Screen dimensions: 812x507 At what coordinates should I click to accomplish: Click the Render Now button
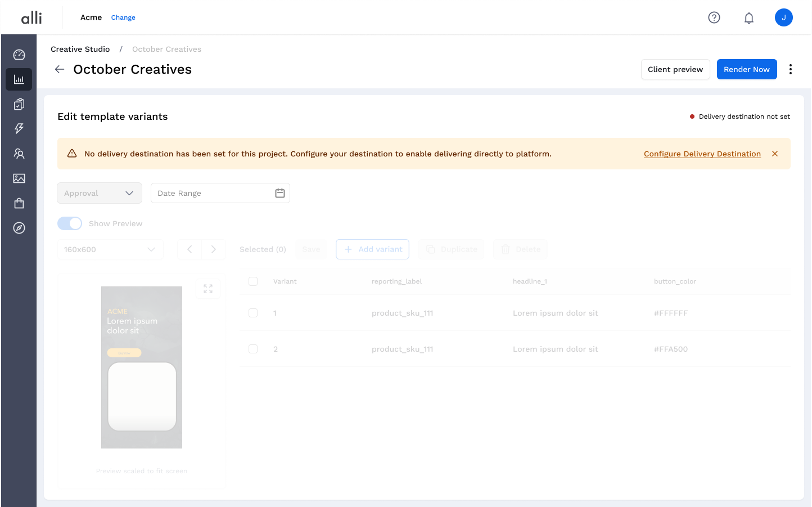point(746,69)
